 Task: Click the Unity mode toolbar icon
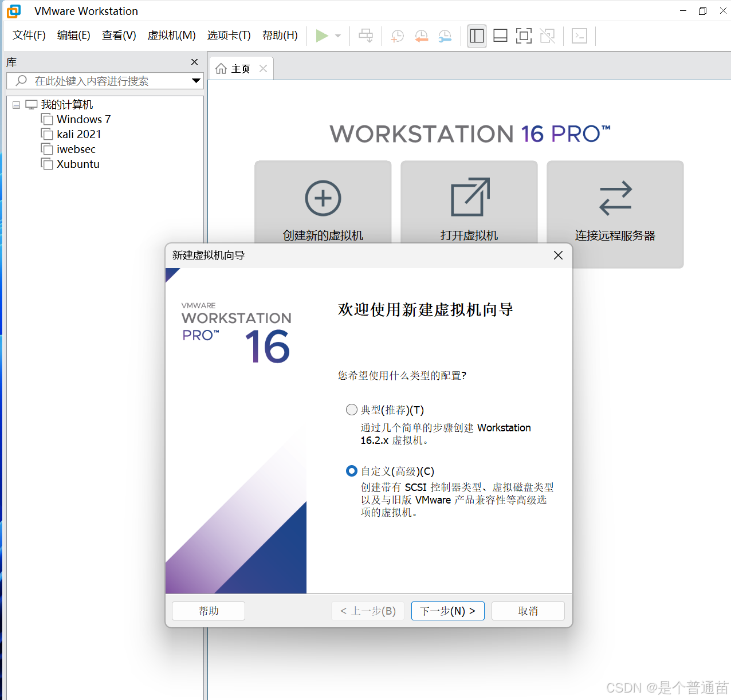(548, 36)
